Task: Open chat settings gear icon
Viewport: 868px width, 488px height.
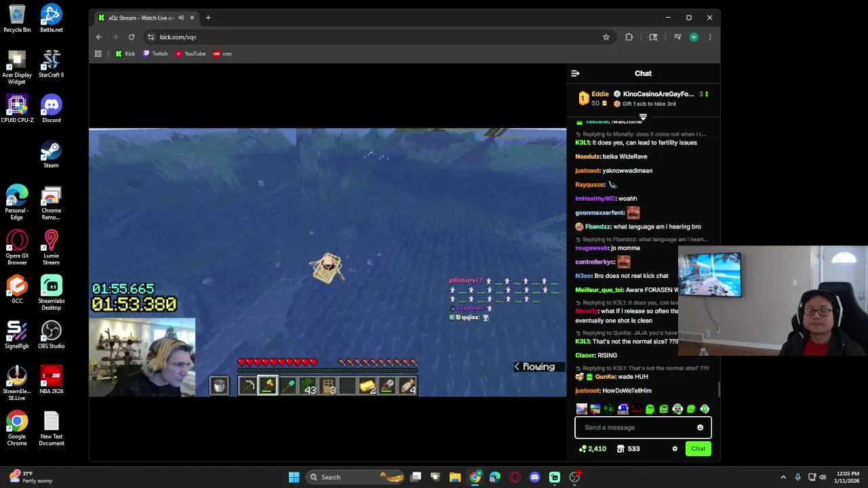Action: pyautogui.click(x=675, y=449)
